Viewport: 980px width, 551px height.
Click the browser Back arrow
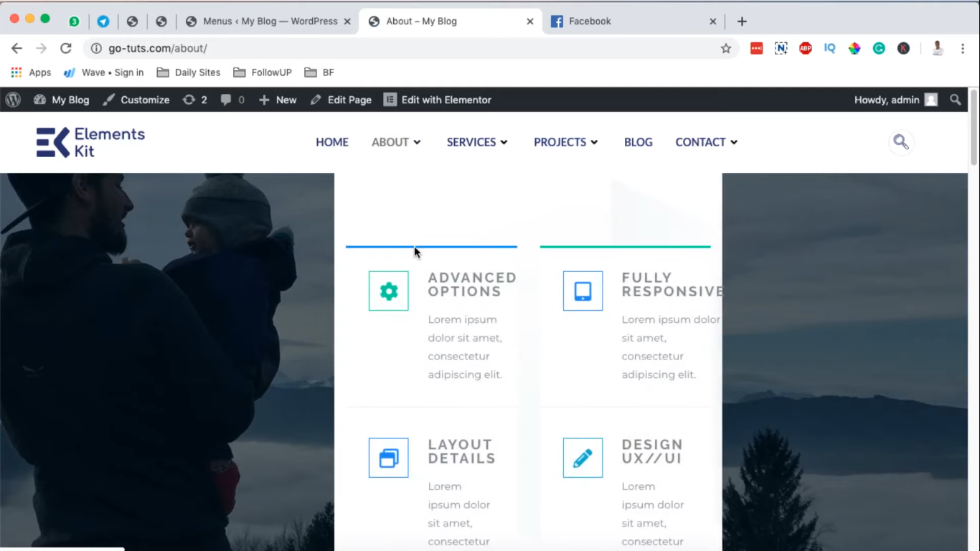[x=17, y=48]
